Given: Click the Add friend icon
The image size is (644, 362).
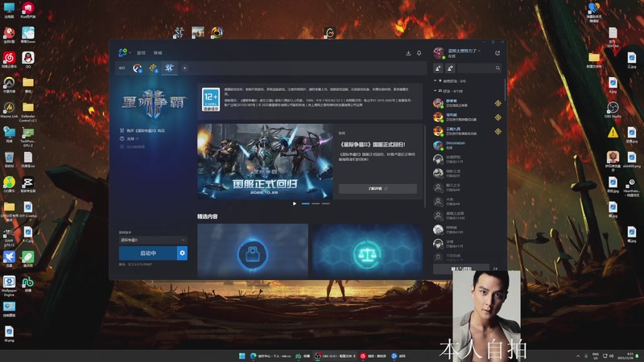Looking at the screenshot, I should coord(438,68).
